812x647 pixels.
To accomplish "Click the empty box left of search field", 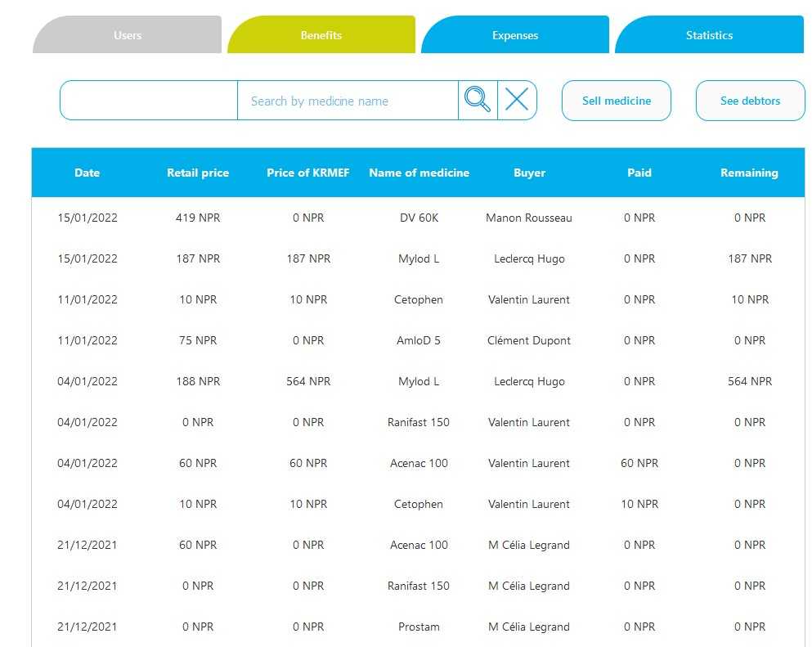I will (x=149, y=101).
